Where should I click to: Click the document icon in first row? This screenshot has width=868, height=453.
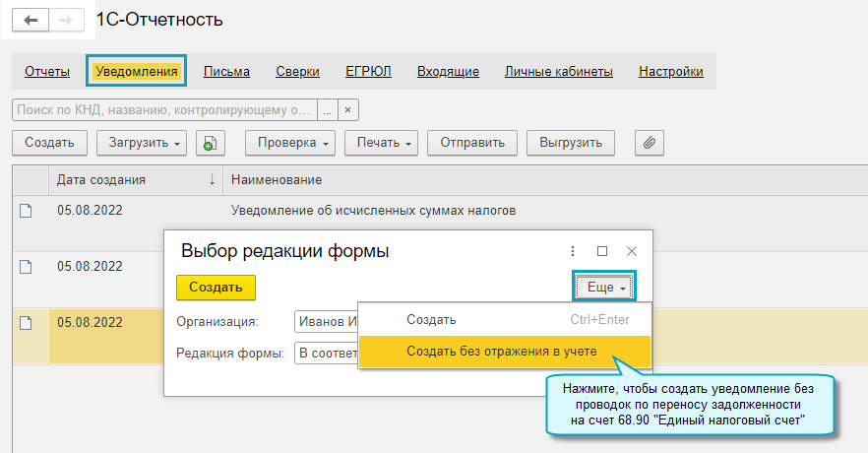28,210
